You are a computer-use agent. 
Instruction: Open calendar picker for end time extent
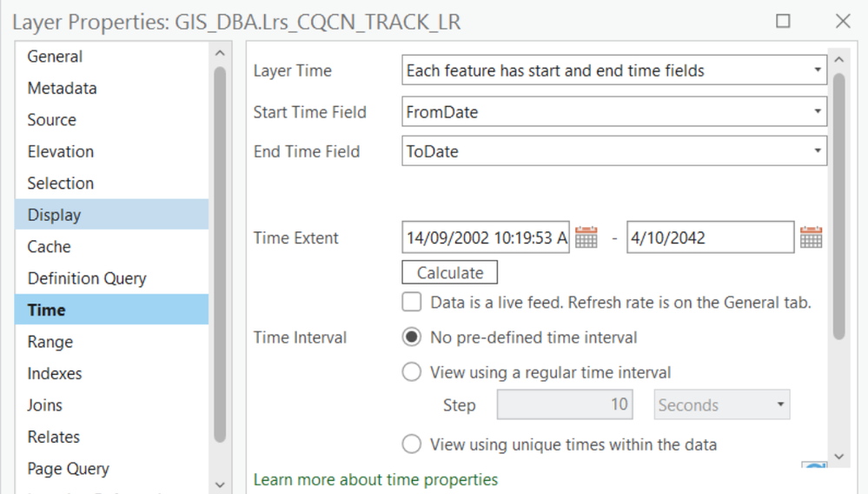pyautogui.click(x=811, y=237)
